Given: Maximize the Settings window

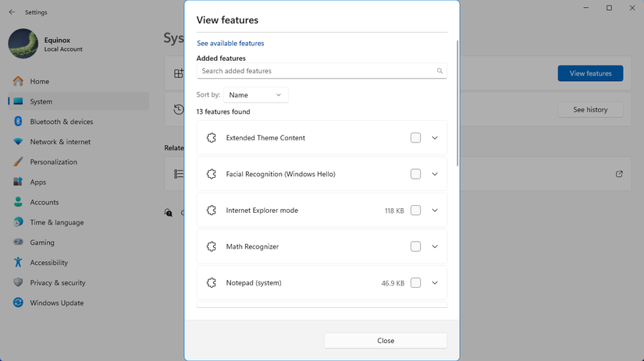Looking at the screenshot, I should point(609,8).
